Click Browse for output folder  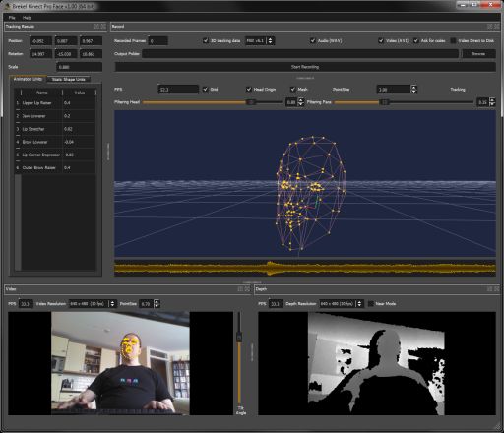click(478, 54)
